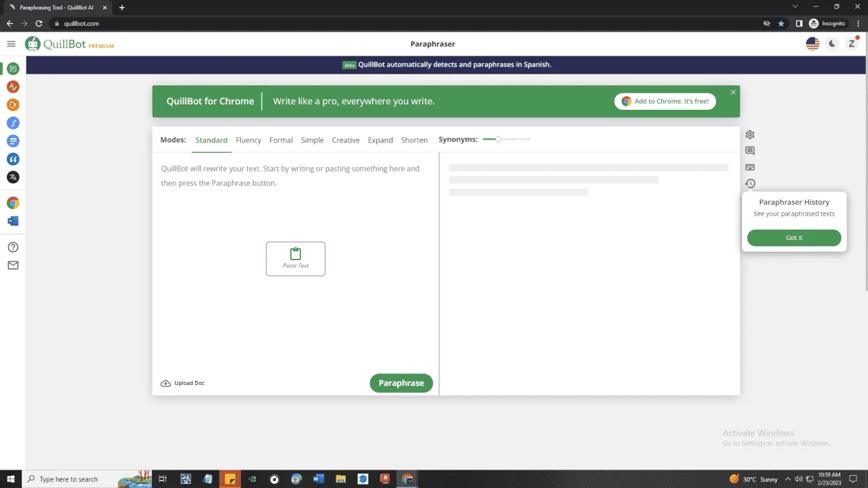Click the Beta badge in Spanish banner
Image resolution: width=868 pixels, height=488 pixels.
(349, 65)
